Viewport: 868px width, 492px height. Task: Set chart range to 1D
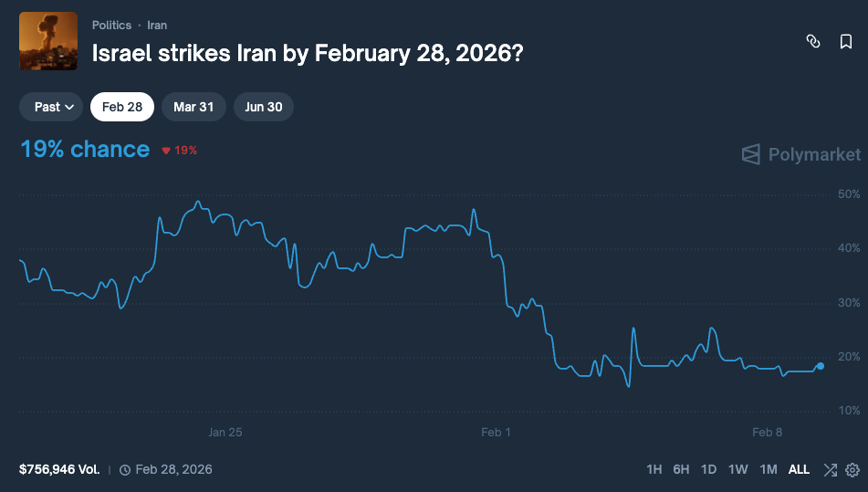(x=708, y=470)
